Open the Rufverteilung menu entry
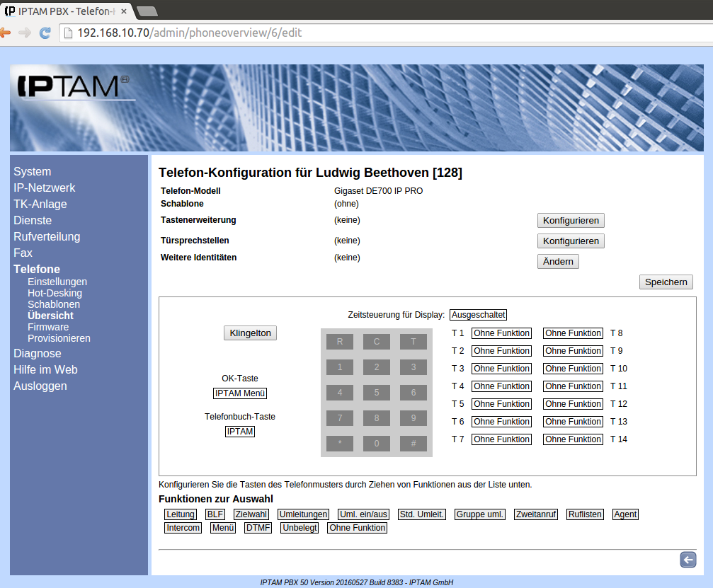 (x=47, y=236)
